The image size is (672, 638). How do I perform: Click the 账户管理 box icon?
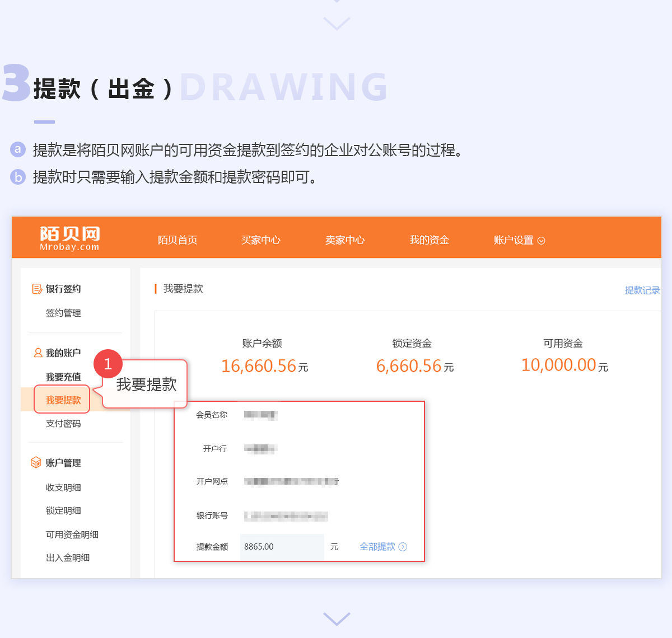36,462
